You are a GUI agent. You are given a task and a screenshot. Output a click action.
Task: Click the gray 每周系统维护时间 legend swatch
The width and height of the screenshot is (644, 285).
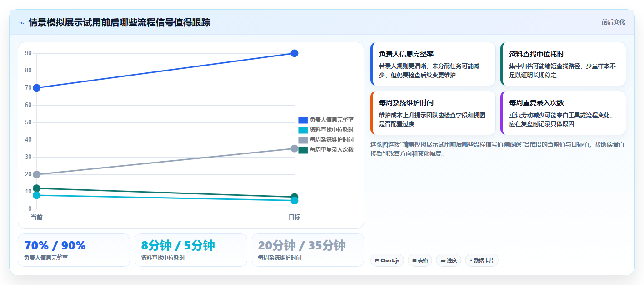[x=303, y=140]
